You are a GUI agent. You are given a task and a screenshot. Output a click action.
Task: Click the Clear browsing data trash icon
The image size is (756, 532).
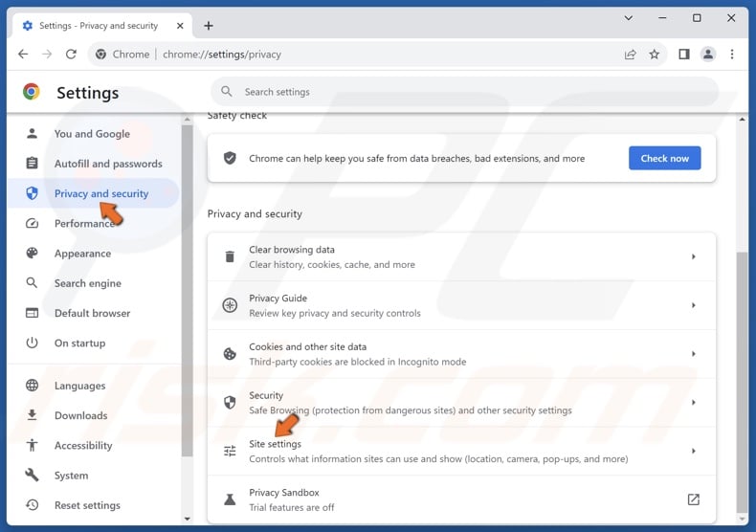pos(230,256)
